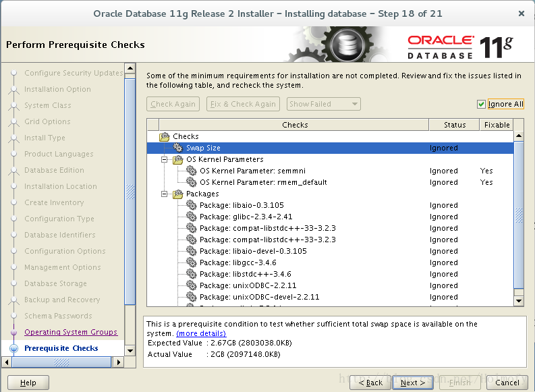Go to Operating System Groups step

(x=71, y=332)
